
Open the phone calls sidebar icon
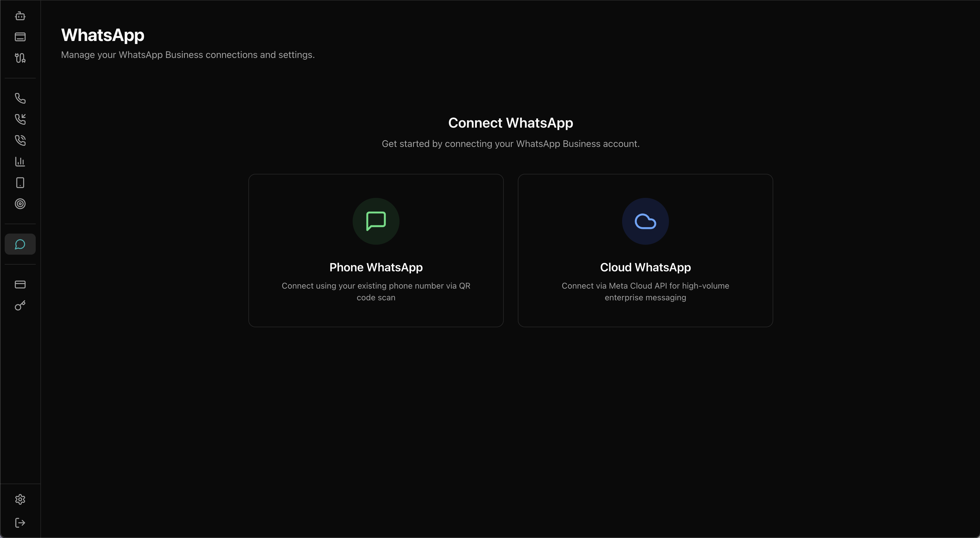point(20,98)
